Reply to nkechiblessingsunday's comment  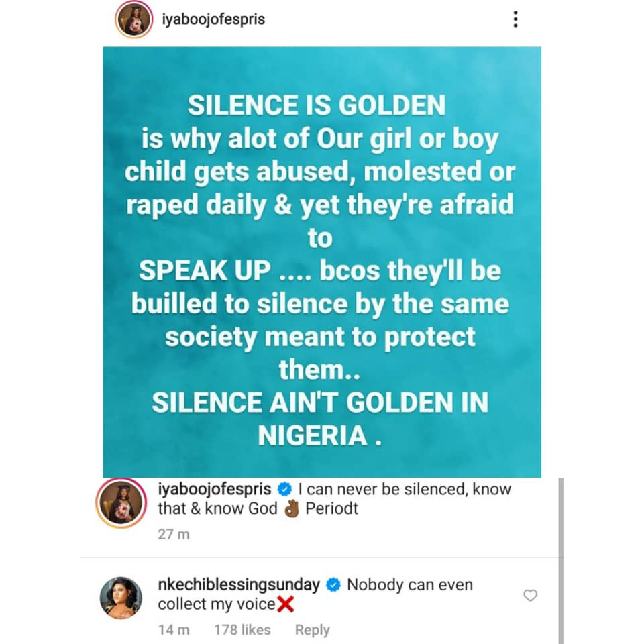click(312, 630)
